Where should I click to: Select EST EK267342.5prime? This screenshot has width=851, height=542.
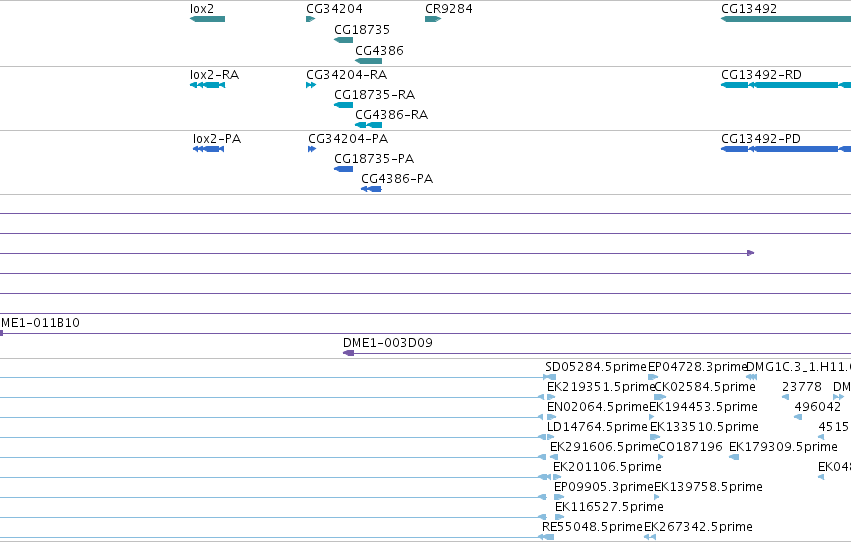click(x=650, y=537)
